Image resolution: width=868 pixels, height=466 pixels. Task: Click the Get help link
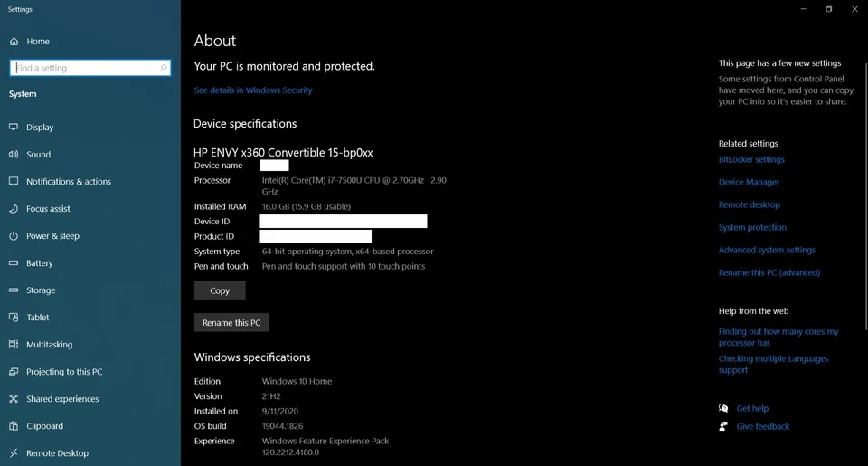pos(752,408)
